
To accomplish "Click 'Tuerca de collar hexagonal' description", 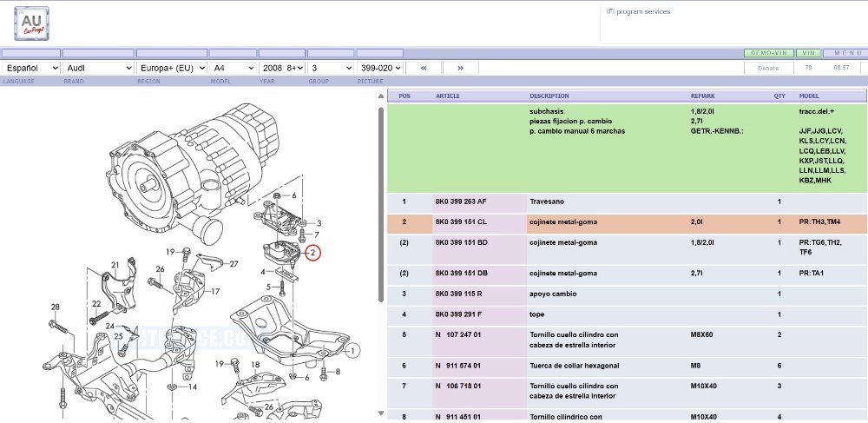I will pos(574,366).
